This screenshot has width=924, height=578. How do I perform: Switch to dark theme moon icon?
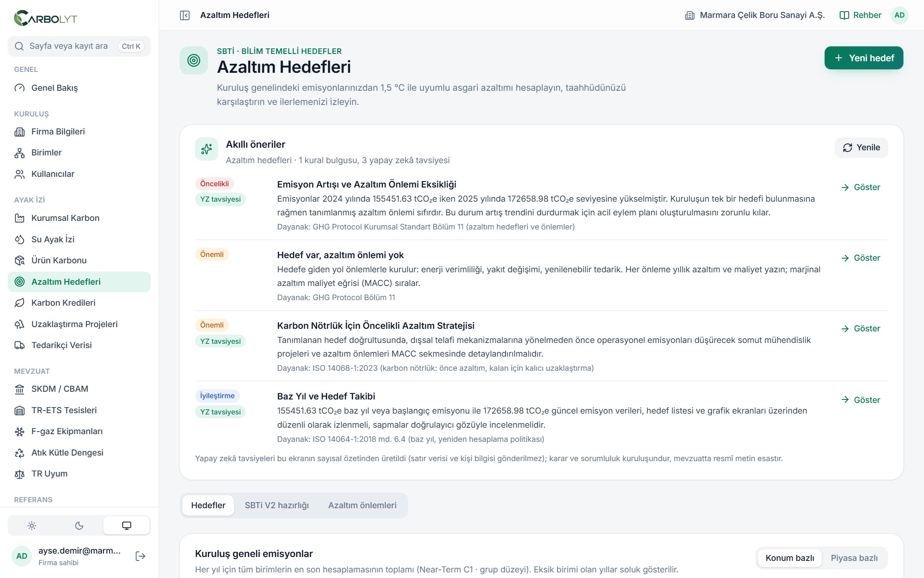pos(79,525)
